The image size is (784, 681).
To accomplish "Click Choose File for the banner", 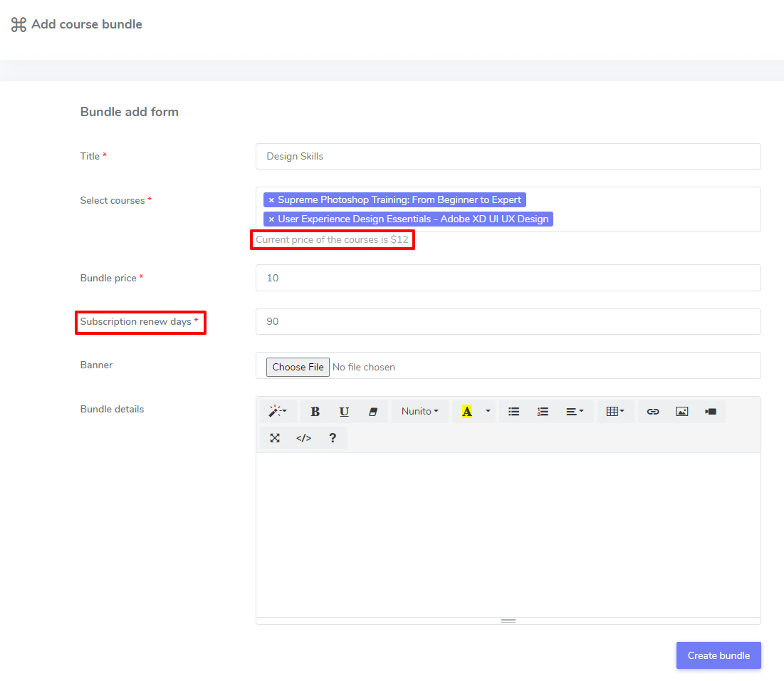I will coord(298,367).
